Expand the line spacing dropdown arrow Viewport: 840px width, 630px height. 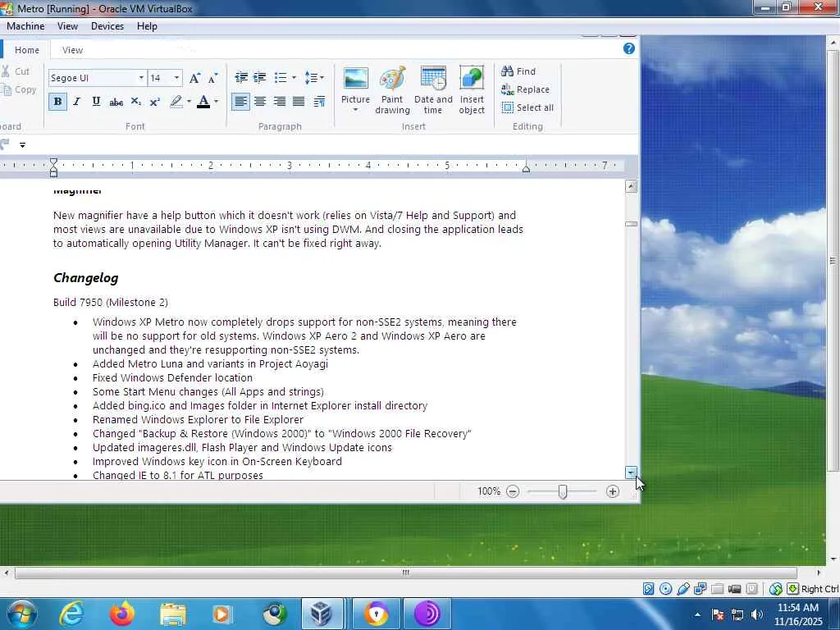pyautogui.click(x=322, y=78)
